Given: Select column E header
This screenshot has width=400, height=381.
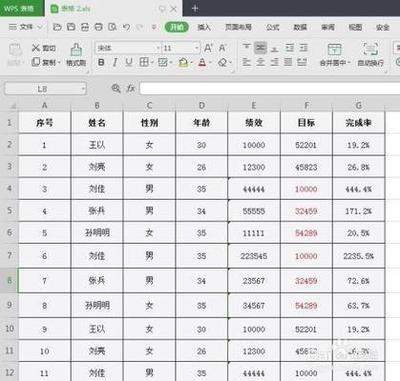Looking at the screenshot, I should click(x=254, y=105).
